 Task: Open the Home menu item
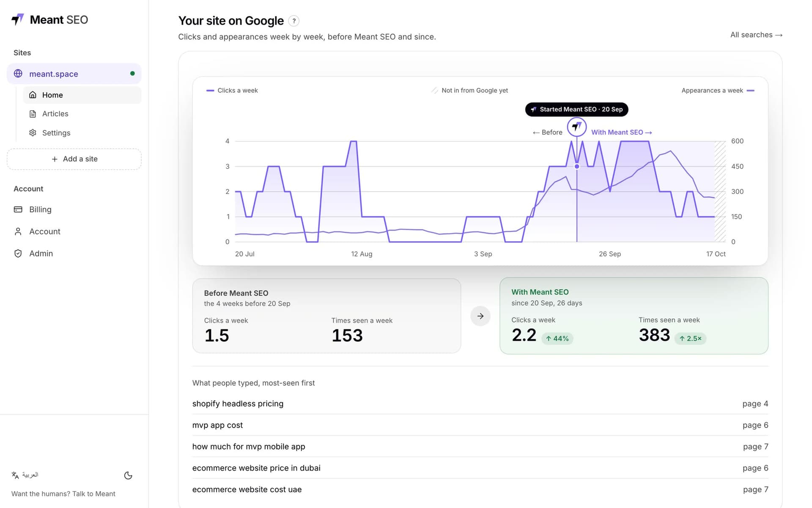tap(82, 95)
